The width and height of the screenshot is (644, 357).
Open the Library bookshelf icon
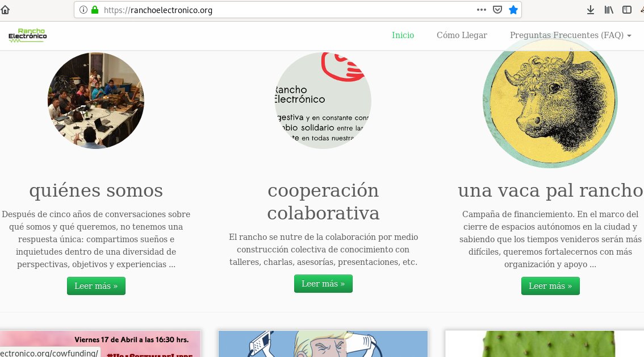609,10
